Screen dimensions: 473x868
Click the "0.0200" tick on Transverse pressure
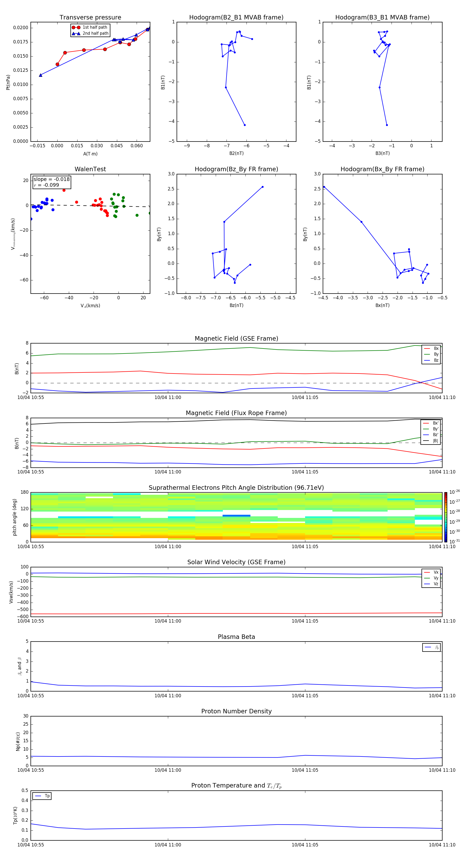(20, 28)
